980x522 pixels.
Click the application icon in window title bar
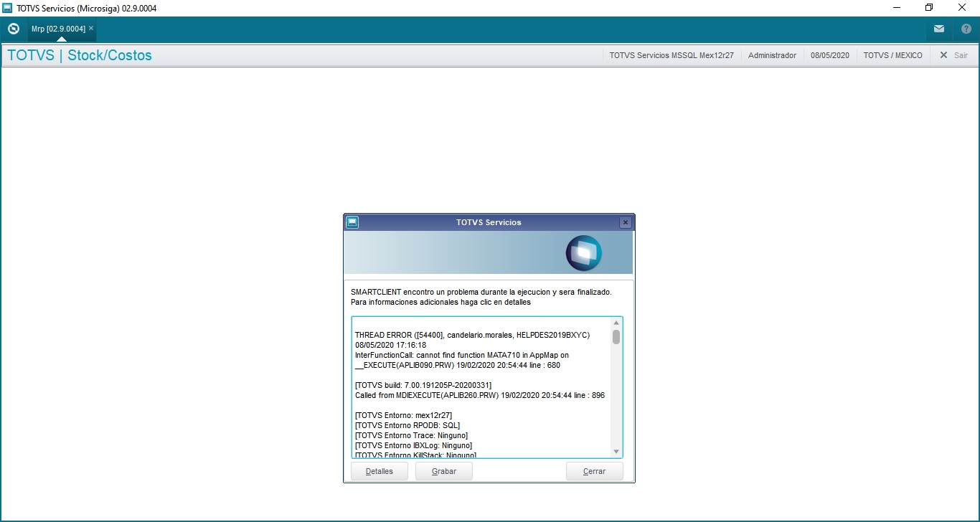click(7, 8)
